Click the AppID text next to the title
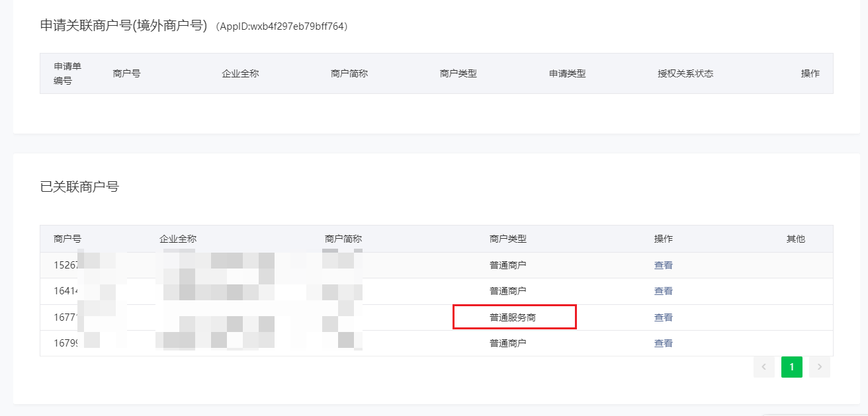 click(282, 26)
